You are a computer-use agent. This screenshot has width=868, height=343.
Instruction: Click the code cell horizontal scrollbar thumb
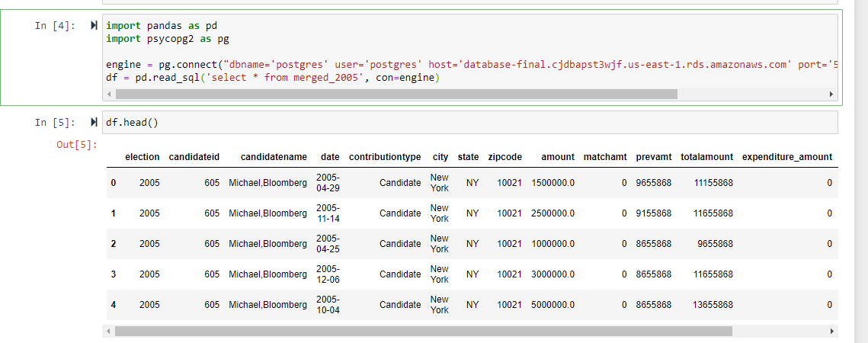tap(396, 95)
